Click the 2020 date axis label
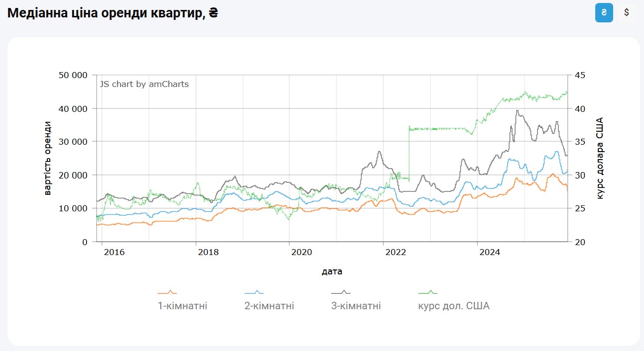 302,252
